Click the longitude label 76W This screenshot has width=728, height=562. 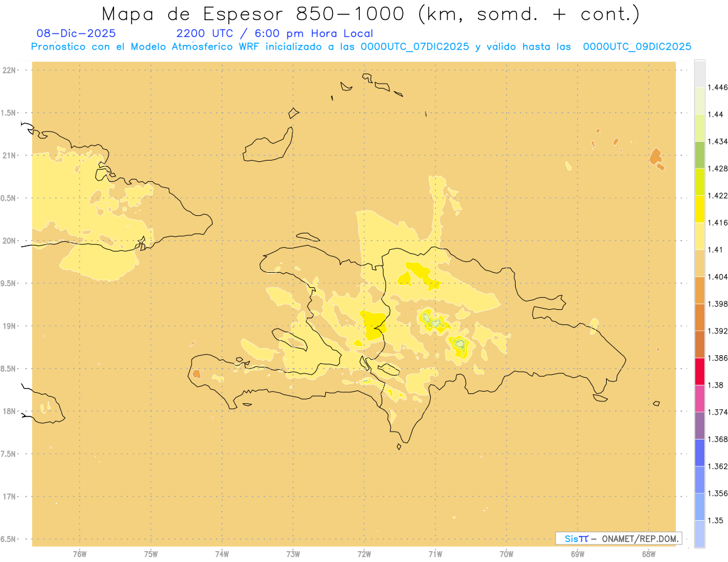(79, 554)
